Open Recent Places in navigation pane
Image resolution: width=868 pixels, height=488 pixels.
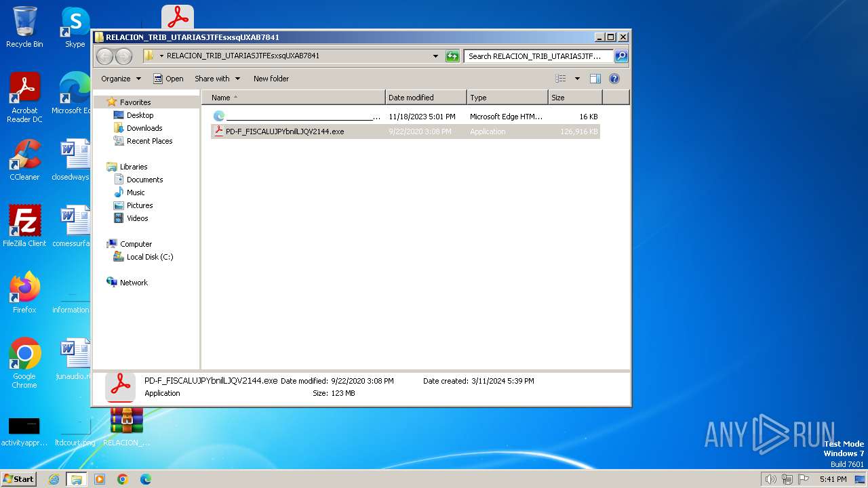pyautogui.click(x=149, y=141)
